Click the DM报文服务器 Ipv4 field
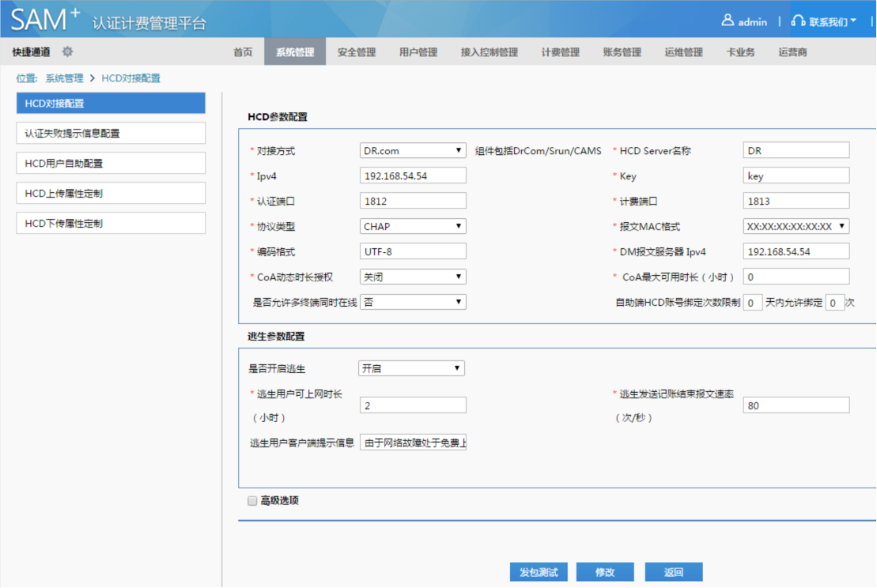Image resolution: width=877 pixels, height=588 pixels. (x=796, y=251)
